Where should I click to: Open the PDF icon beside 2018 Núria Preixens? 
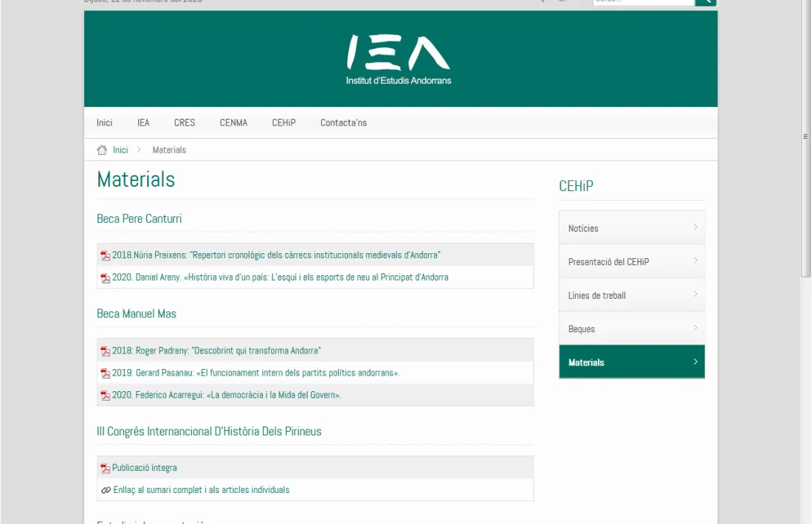(104, 255)
